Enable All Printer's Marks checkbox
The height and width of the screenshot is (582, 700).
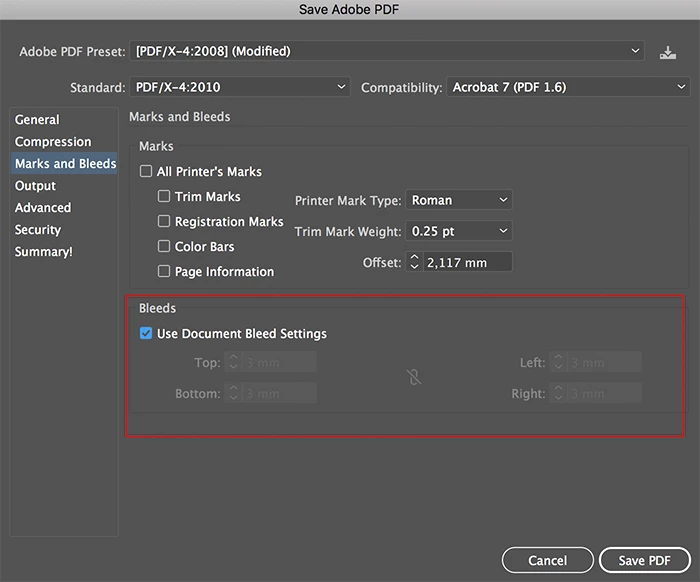point(146,171)
